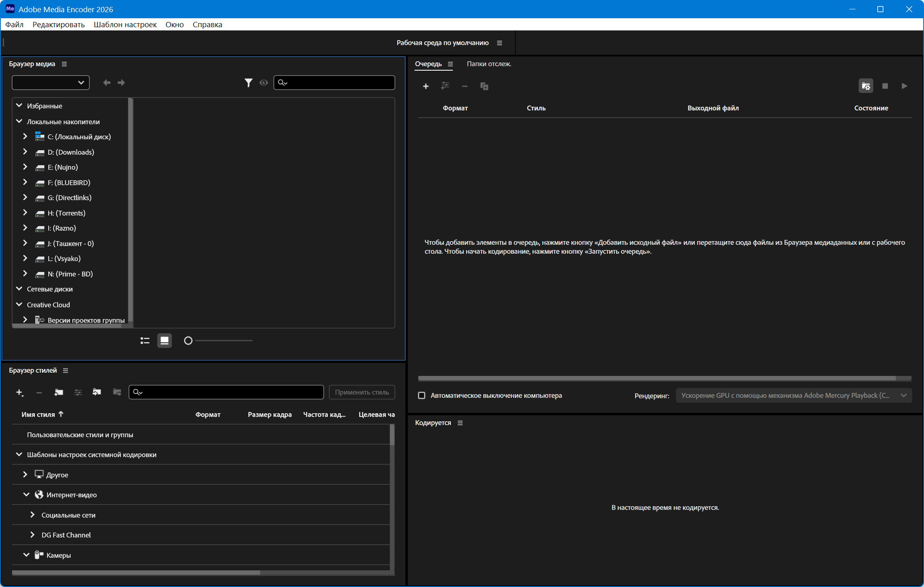
Task: Click the back arrow in the media browser
Action: coord(107,83)
